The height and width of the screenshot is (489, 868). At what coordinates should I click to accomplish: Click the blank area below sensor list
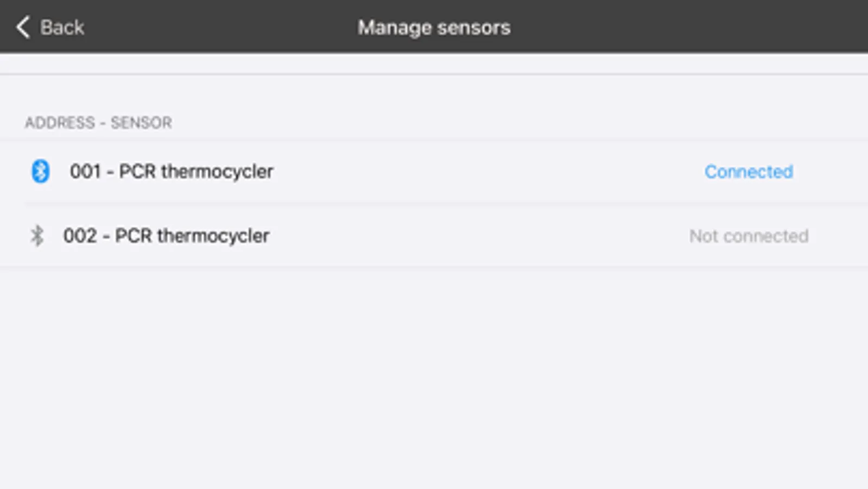click(434, 375)
